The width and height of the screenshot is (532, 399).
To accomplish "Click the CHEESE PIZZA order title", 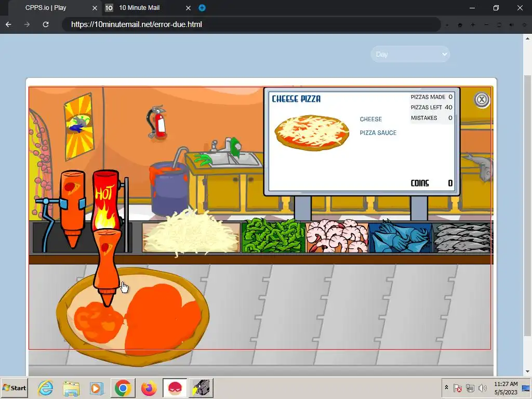I will (296, 99).
